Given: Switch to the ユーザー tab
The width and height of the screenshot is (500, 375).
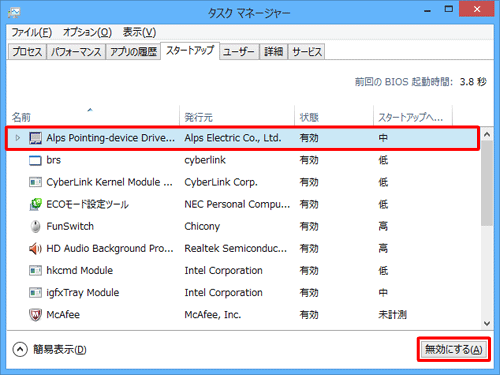Looking at the screenshot, I should (239, 52).
